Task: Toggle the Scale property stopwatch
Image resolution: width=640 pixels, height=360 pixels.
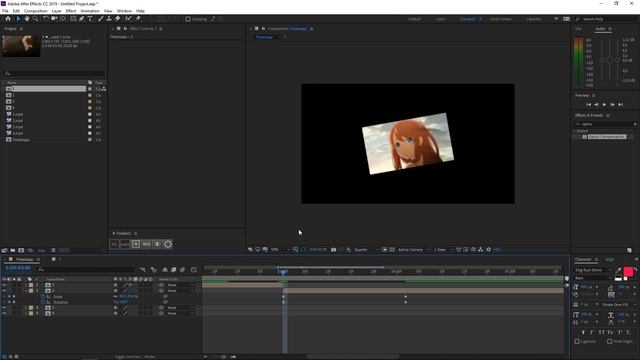Action: tap(43, 296)
